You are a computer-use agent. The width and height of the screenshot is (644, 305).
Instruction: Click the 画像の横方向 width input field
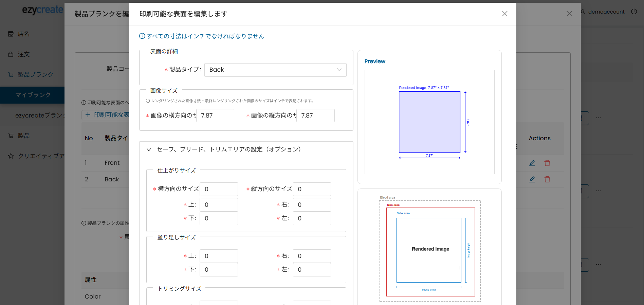pyautogui.click(x=215, y=116)
